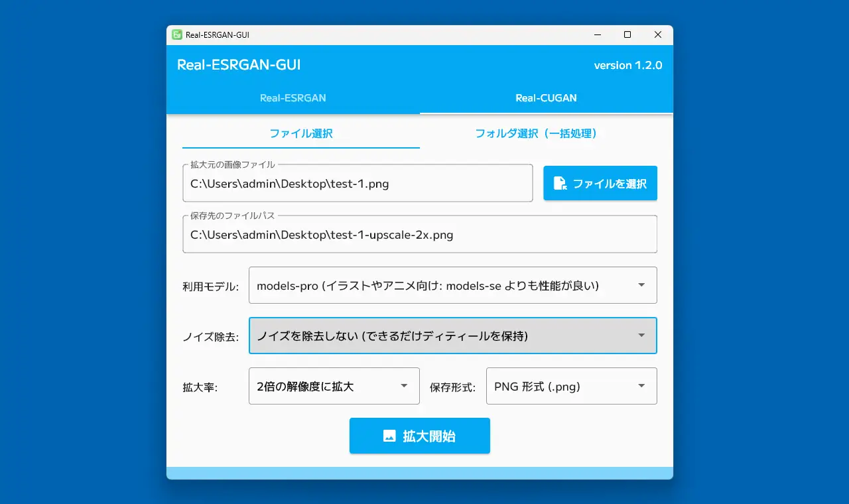Switch to the Real-ESRGAN tab
Screen dimensions: 849x504
pyautogui.click(x=293, y=98)
